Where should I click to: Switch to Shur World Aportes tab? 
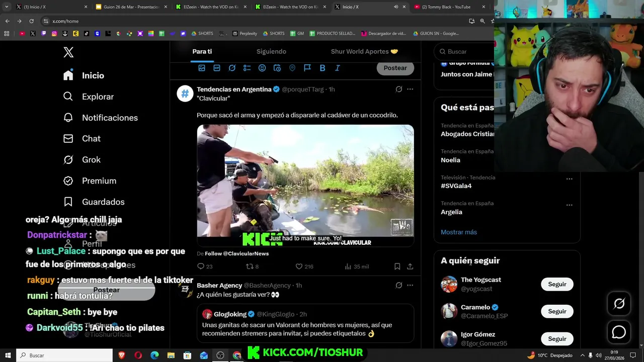click(x=364, y=51)
